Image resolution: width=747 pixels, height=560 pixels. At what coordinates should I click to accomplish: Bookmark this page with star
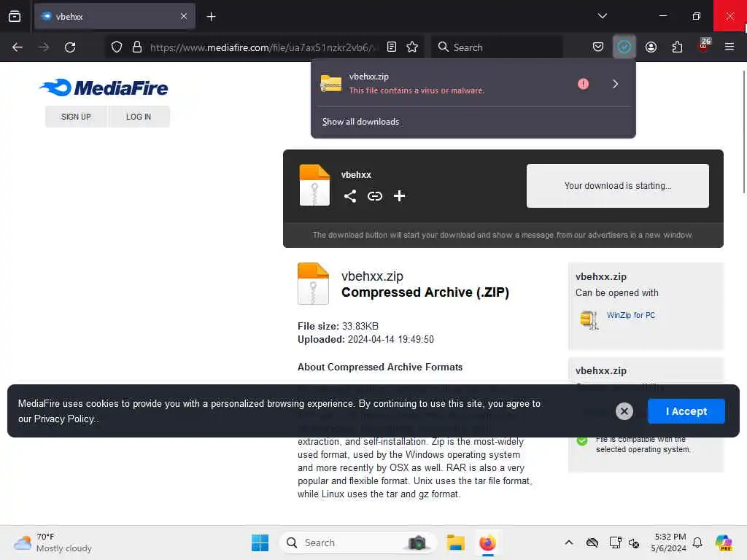[412, 47]
